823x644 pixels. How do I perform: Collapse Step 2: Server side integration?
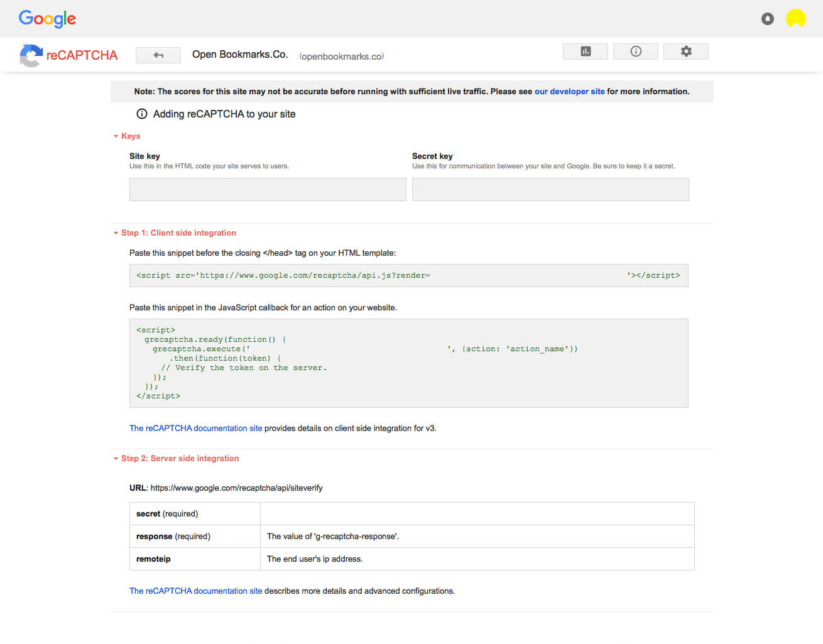176,458
